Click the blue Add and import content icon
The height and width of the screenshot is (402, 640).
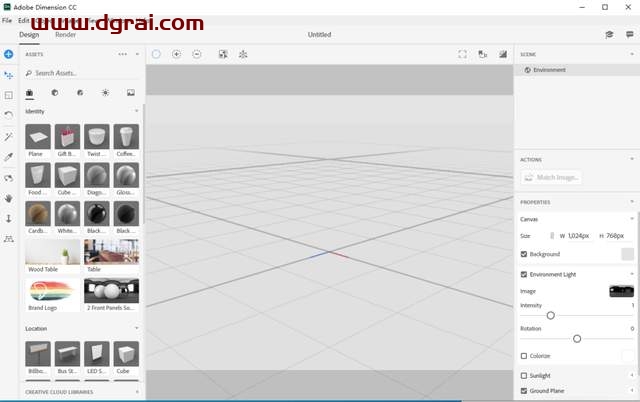9,54
